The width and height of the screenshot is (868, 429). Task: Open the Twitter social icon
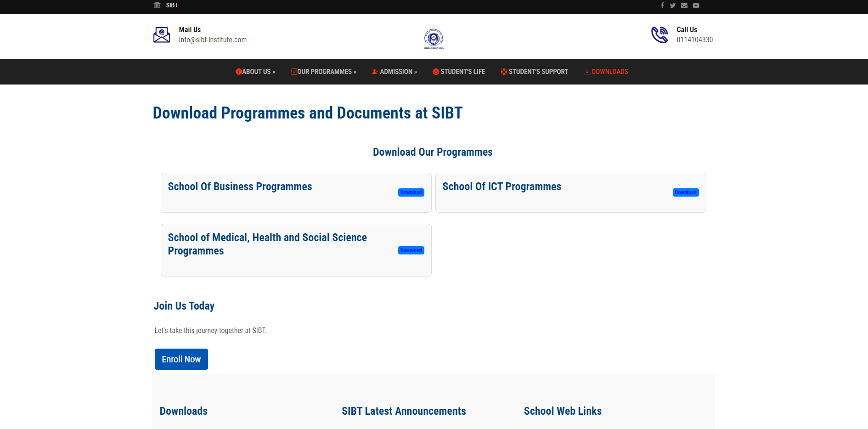pos(672,6)
